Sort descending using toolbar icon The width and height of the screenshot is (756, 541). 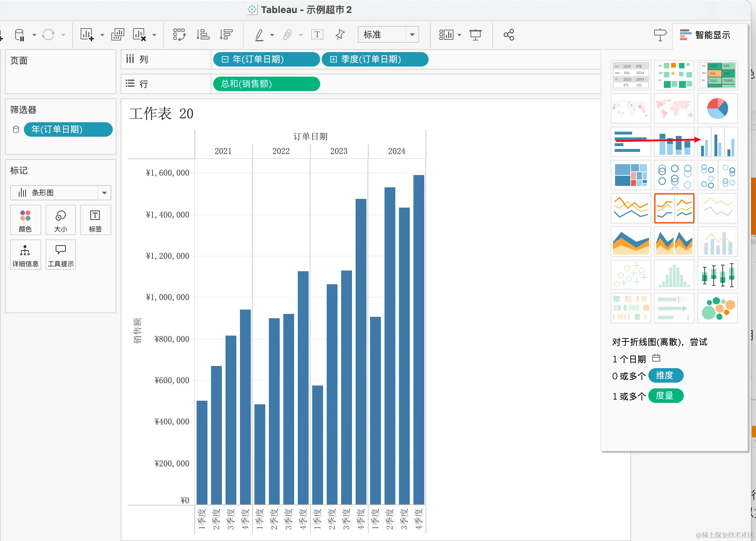[x=226, y=35]
